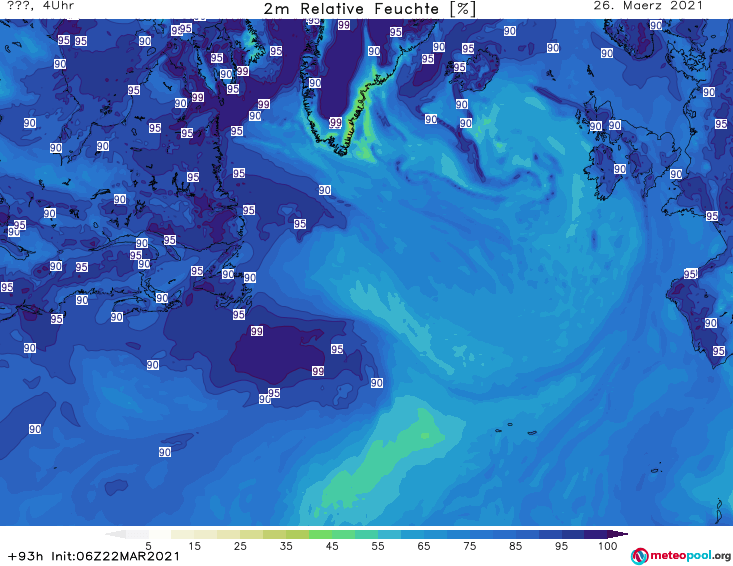
Task: Click the legend value '15'
Action: (194, 546)
